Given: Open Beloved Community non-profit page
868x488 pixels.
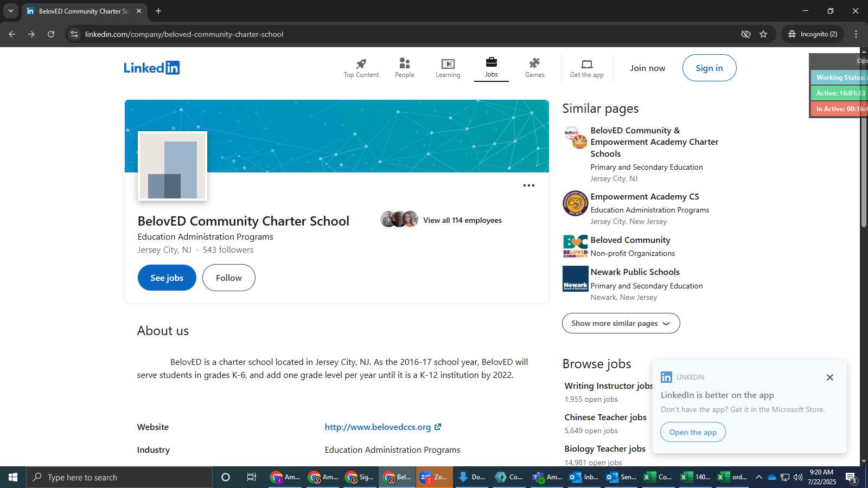Looking at the screenshot, I should click(630, 240).
